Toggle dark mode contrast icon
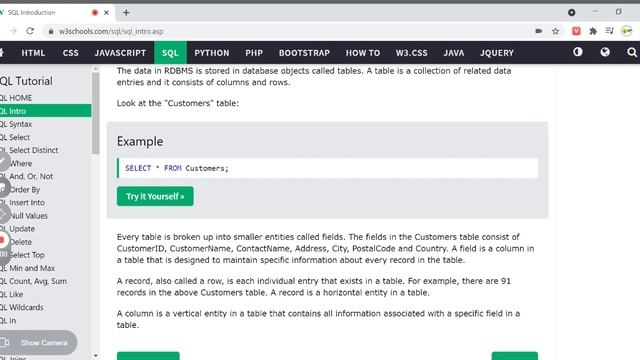 (x=578, y=52)
